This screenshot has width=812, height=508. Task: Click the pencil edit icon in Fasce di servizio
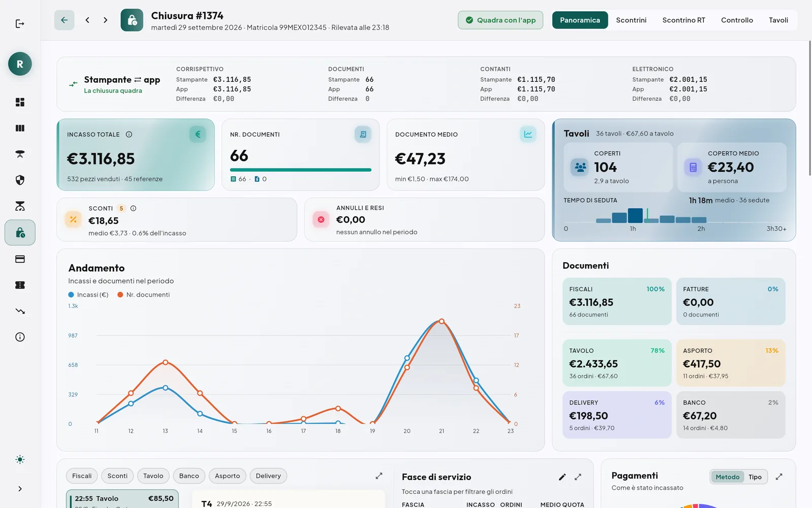pyautogui.click(x=562, y=477)
